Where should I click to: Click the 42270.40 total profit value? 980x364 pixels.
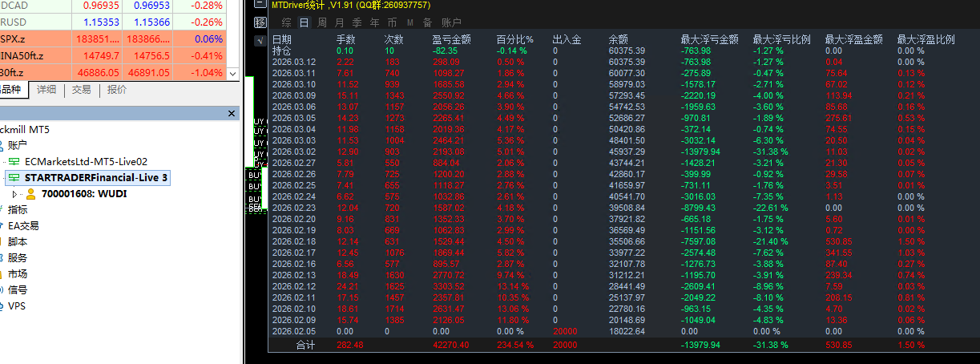coord(451,346)
